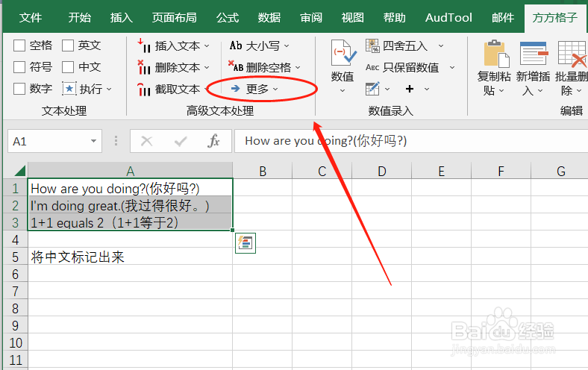
Task: Switch to the 公式 tab
Action: point(228,18)
